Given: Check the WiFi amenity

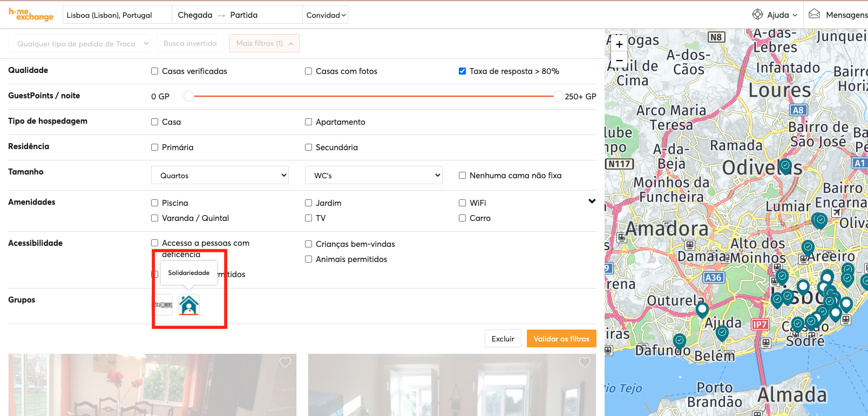Looking at the screenshot, I should [x=463, y=203].
